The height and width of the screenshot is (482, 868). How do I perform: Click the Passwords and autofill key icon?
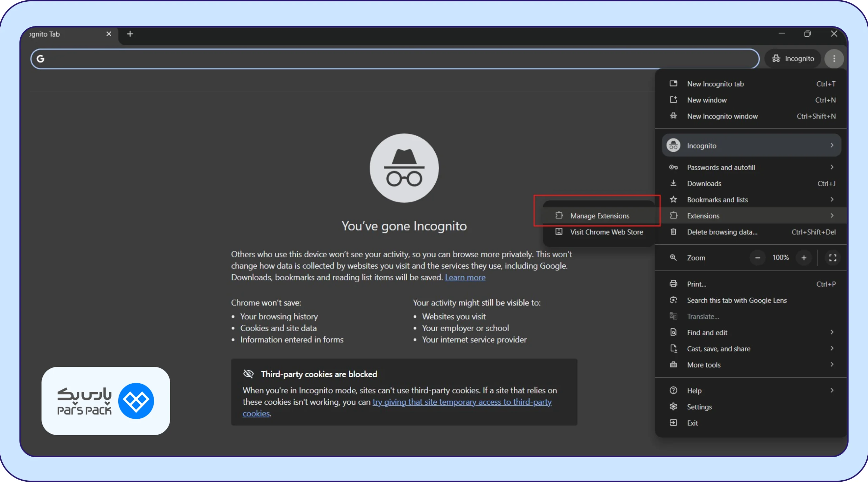pos(673,167)
